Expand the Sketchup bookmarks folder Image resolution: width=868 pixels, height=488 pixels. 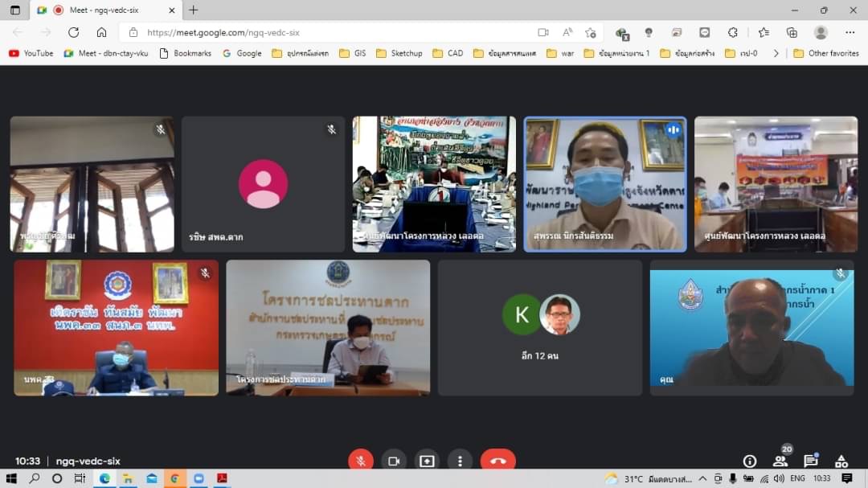tap(399, 53)
